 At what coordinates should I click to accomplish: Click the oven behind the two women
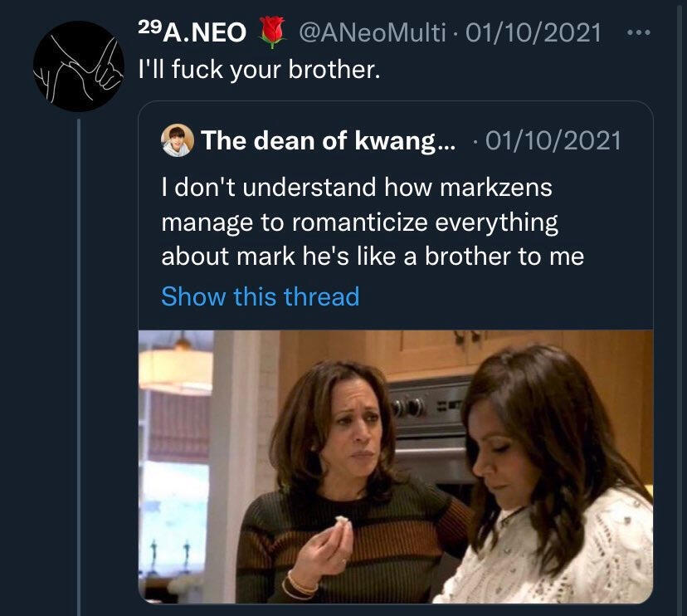tap(427, 423)
